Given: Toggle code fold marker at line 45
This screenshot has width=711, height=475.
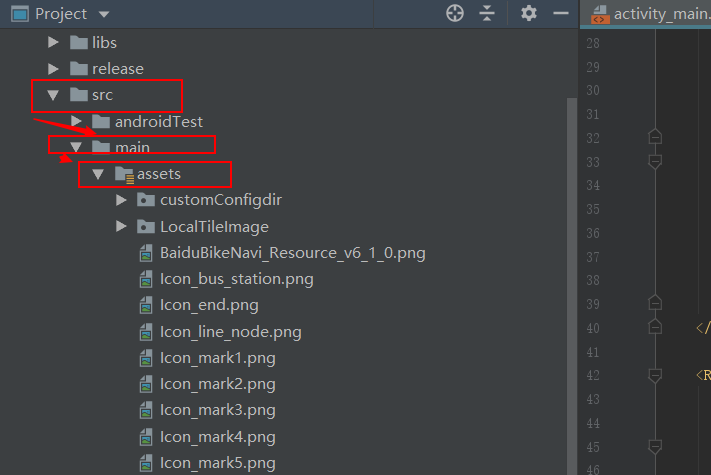Looking at the screenshot, I should [655, 447].
